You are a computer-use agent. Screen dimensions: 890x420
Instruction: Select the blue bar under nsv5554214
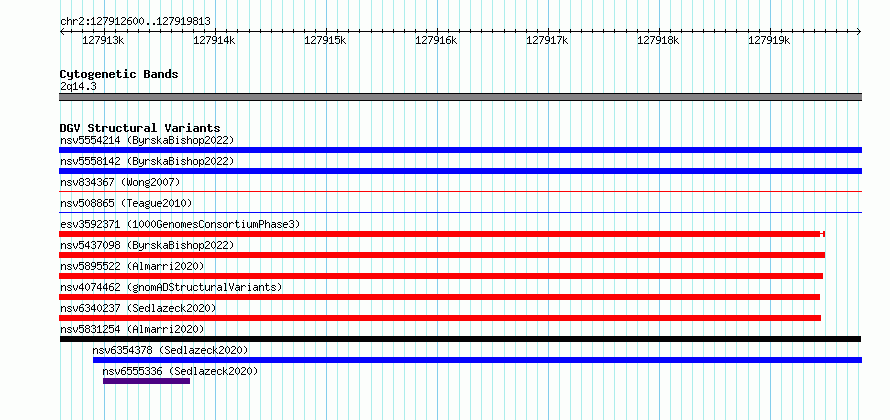coord(460,150)
